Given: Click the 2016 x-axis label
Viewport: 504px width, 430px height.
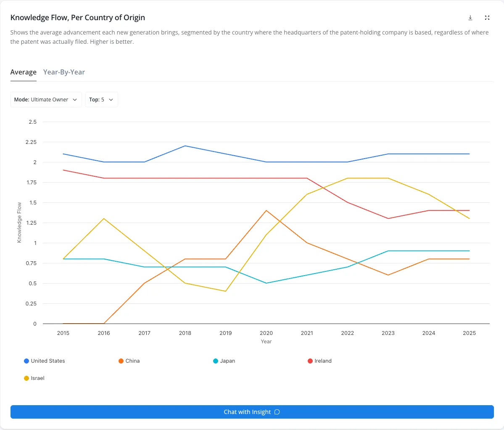Looking at the screenshot, I should [104, 333].
